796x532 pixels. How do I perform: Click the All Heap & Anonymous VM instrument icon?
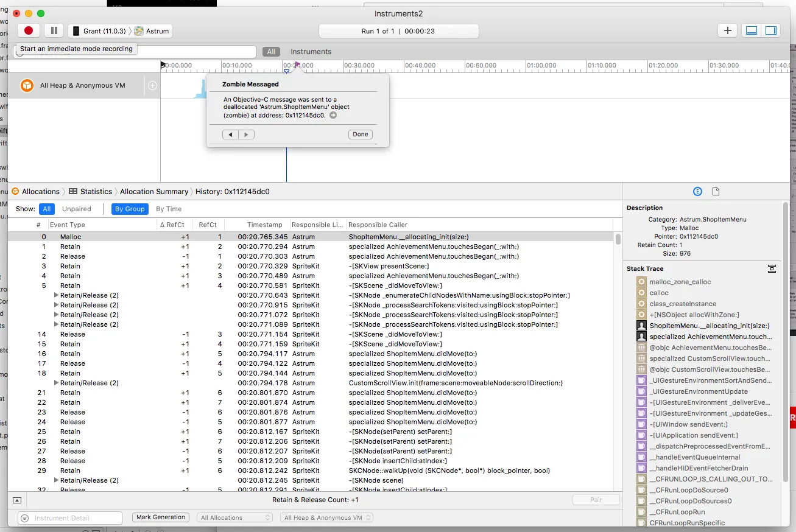click(27, 85)
